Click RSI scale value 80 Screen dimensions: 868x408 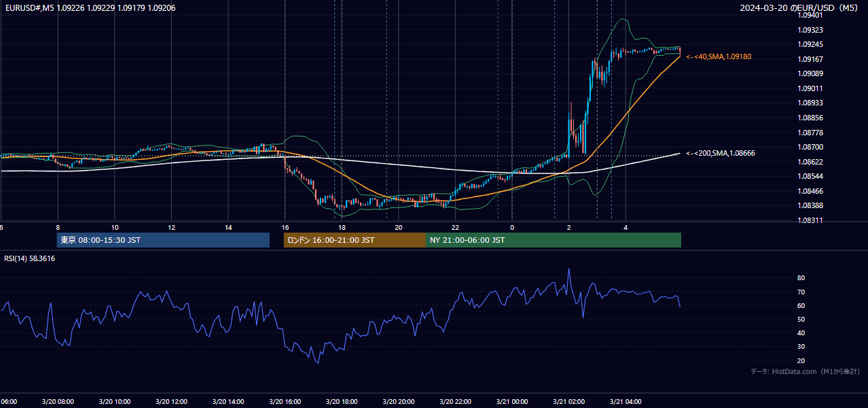pos(801,278)
